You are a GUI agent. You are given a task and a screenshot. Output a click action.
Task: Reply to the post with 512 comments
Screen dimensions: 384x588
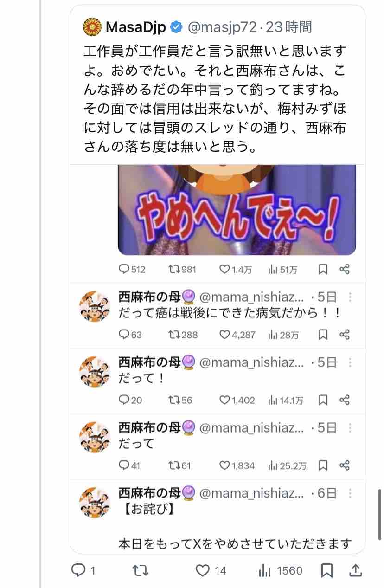click(x=132, y=269)
